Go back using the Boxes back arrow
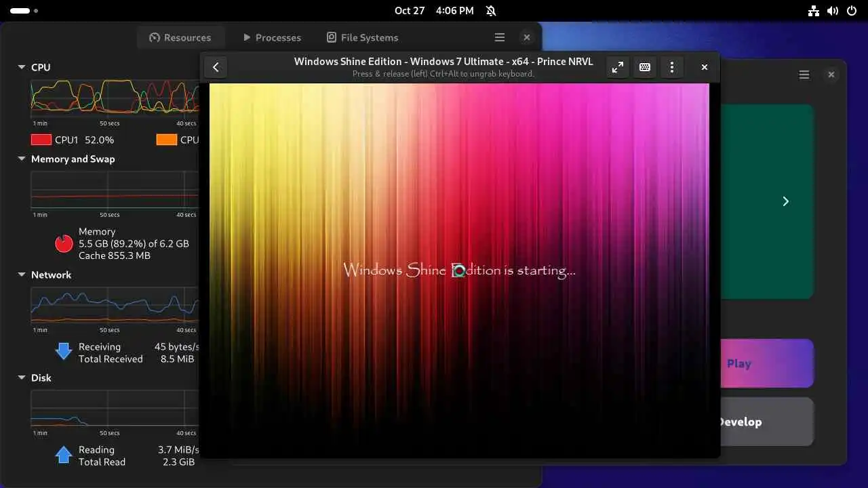 click(216, 67)
